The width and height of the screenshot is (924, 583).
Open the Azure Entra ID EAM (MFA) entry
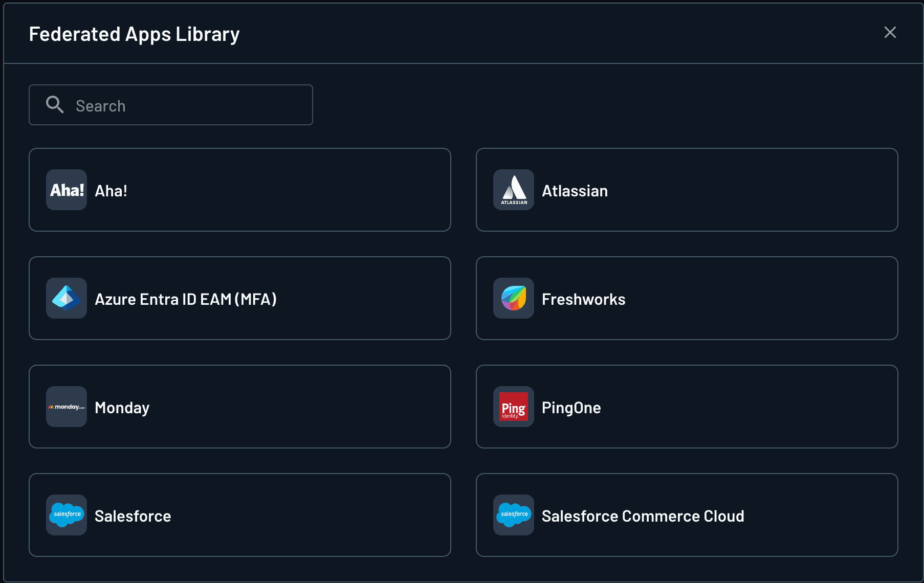[240, 298]
